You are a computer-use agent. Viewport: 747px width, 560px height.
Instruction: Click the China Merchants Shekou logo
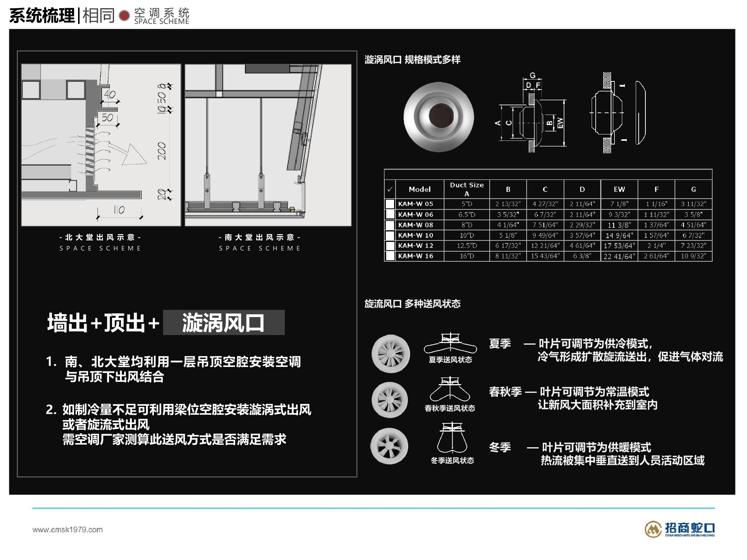pos(679,529)
